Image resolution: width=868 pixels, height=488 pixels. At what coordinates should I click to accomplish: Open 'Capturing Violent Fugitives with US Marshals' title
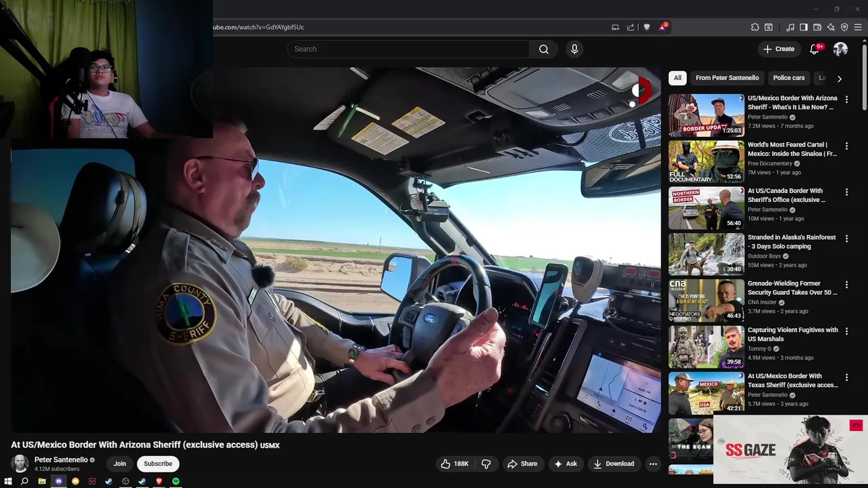click(793, 334)
